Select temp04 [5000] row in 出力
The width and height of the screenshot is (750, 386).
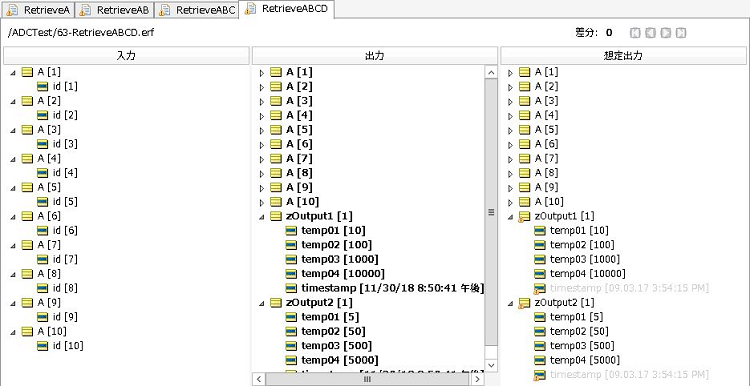pyautogui.click(x=332, y=360)
